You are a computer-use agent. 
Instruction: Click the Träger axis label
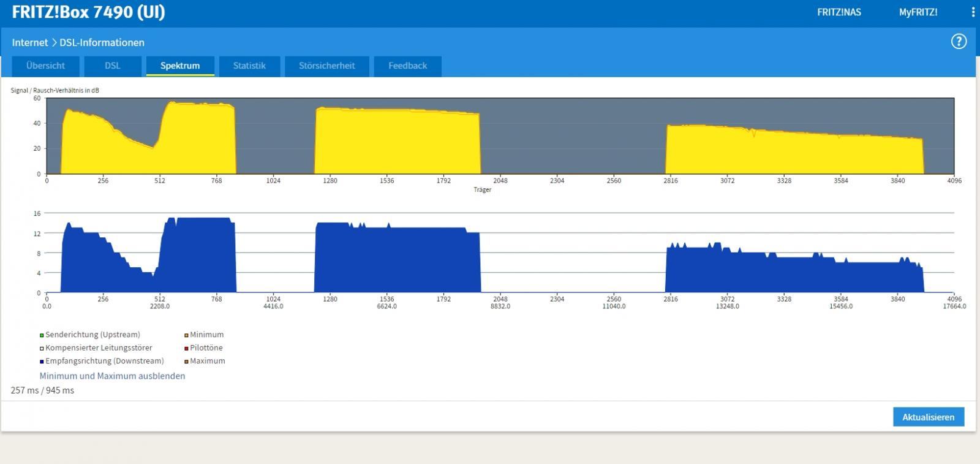point(482,189)
